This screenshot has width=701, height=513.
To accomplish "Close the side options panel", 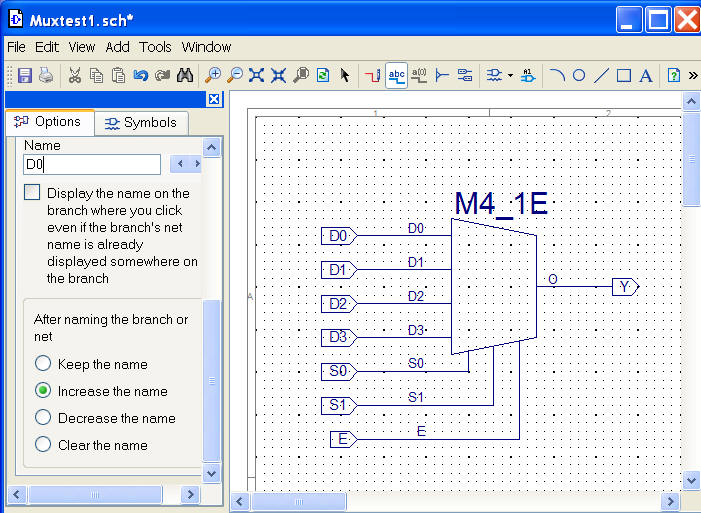I will pyautogui.click(x=214, y=99).
